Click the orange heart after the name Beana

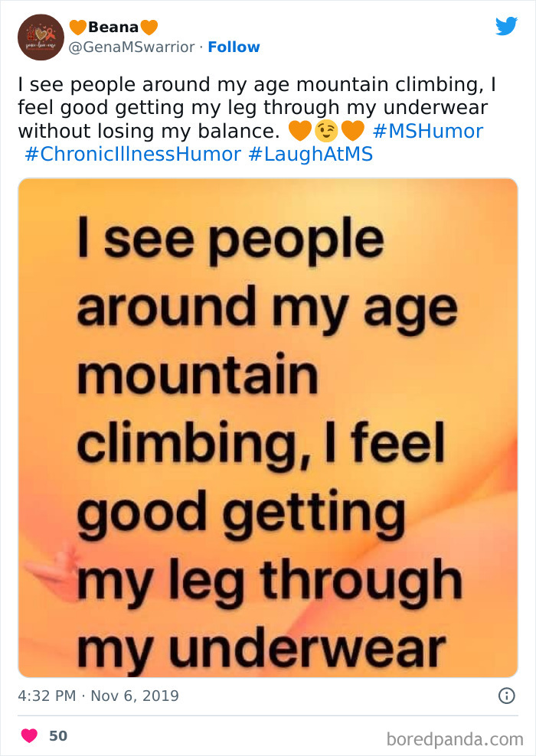pyautogui.click(x=149, y=27)
